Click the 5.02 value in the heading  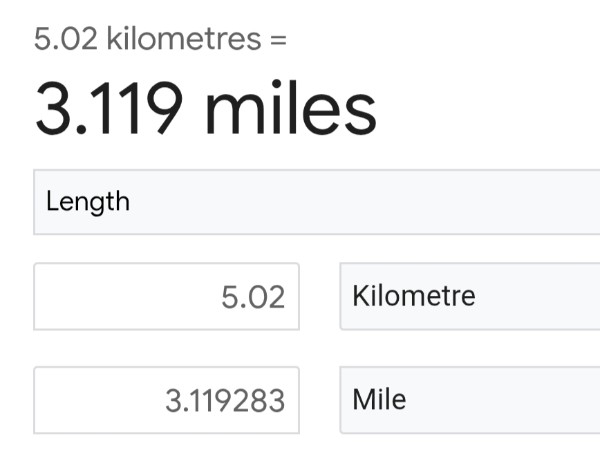coord(66,39)
